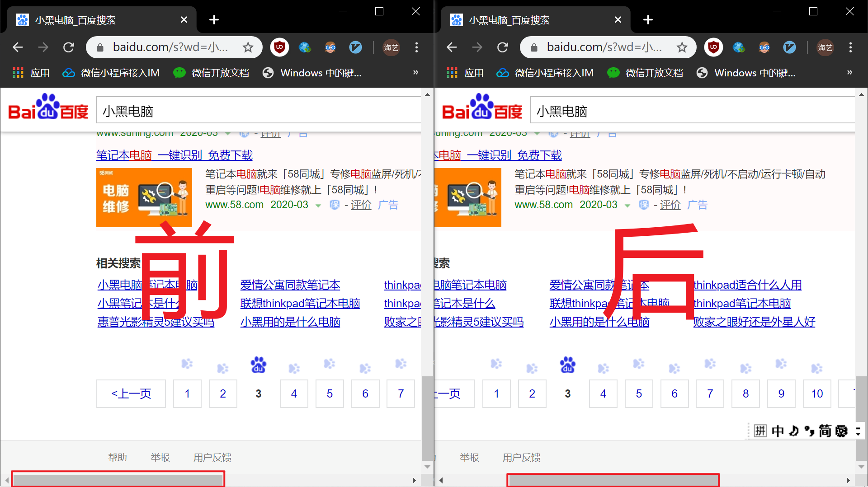Click the Baidu logo in the left window
This screenshot has height=487, width=868.
pos(48,107)
